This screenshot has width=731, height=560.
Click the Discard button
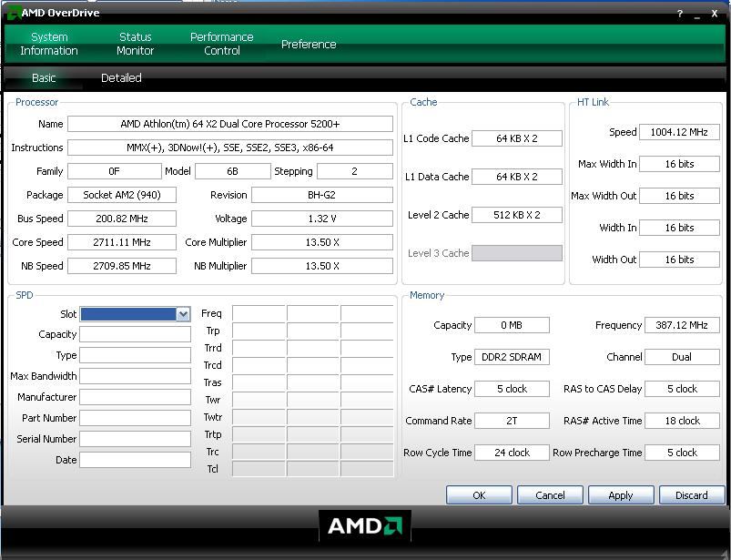pyautogui.click(x=692, y=495)
